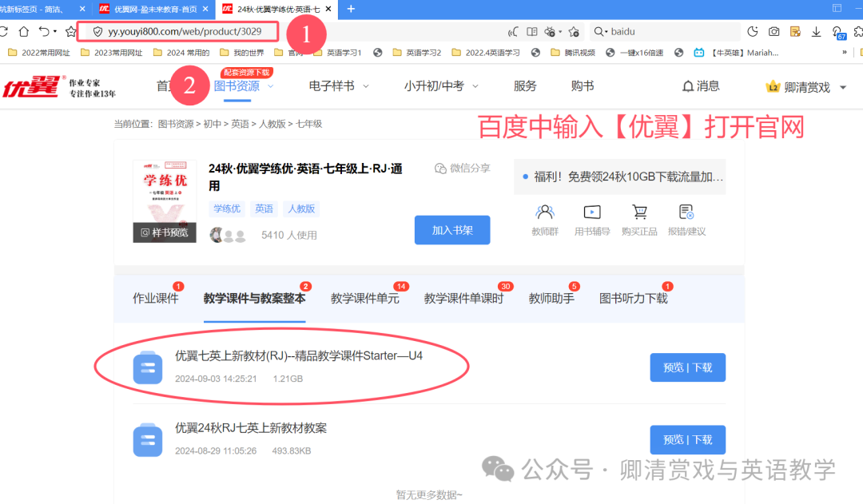The image size is (863, 504).
Task: Click the add-to-favorites star plus icon
Action: [x=574, y=32]
